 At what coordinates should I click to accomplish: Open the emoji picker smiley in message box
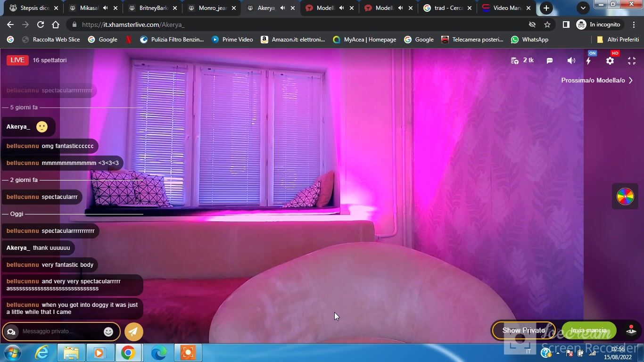[108, 331]
